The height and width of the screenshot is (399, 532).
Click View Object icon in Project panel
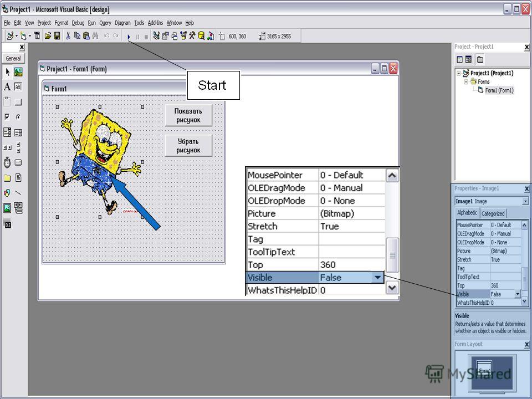[x=469, y=60]
